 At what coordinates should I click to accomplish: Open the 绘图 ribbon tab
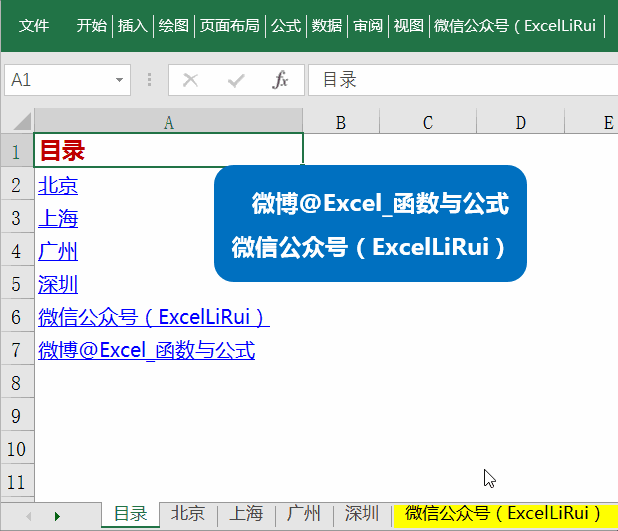173,26
